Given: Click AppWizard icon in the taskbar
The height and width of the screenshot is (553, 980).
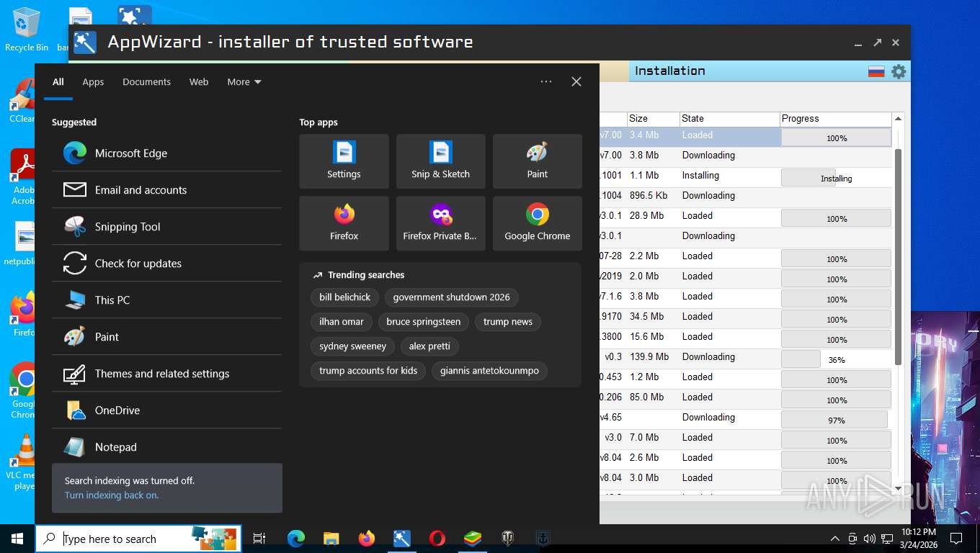Looking at the screenshot, I should tap(401, 538).
